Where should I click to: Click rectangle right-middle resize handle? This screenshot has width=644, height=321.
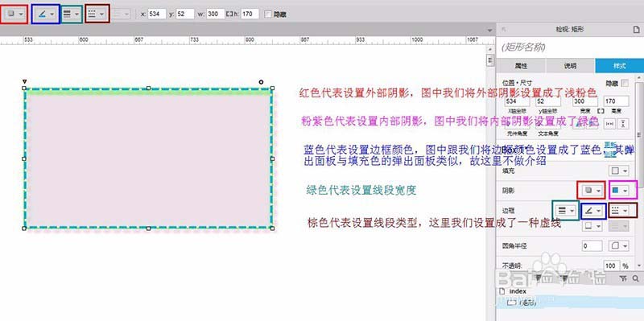[x=273, y=158]
